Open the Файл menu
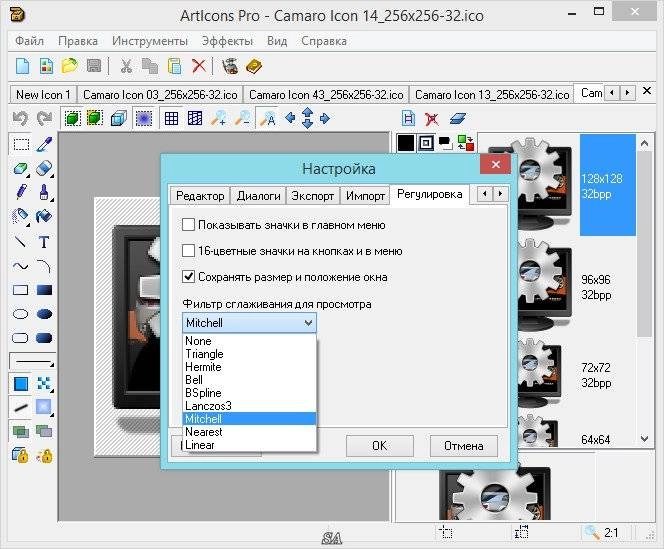The image size is (664, 549). pos(29,41)
